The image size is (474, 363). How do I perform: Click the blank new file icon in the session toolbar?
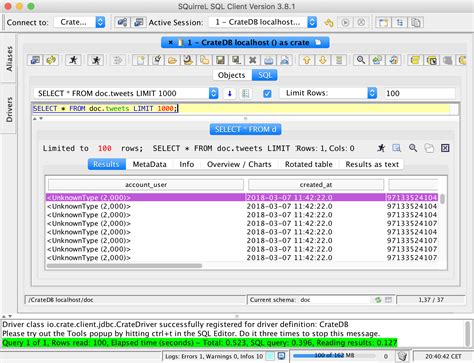pos(140,60)
